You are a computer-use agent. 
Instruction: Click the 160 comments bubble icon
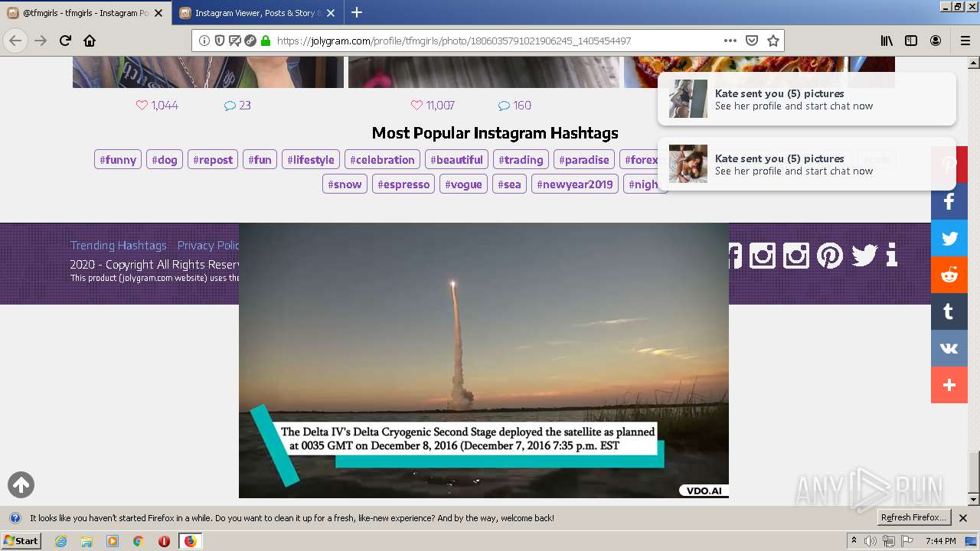coord(504,106)
